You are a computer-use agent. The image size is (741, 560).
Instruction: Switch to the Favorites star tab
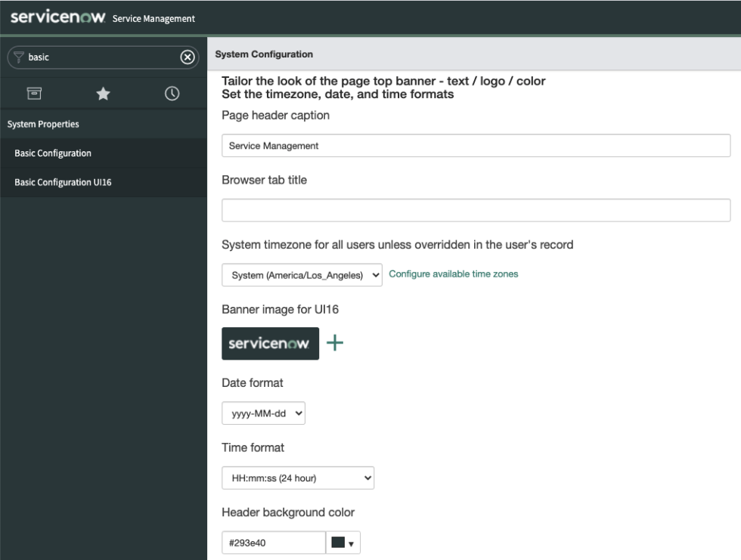pos(103,94)
